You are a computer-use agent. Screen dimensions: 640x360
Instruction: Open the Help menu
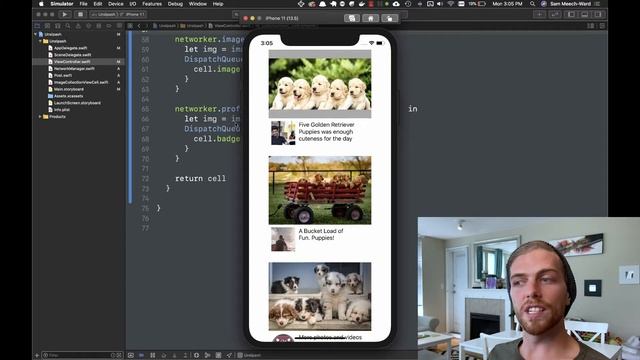pyautogui.click(x=218, y=4)
